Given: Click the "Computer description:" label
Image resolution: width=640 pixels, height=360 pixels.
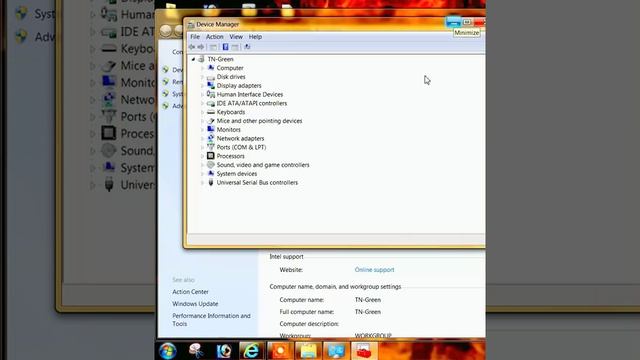Looking at the screenshot, I should pyautogui.click(x=309, y=324).
